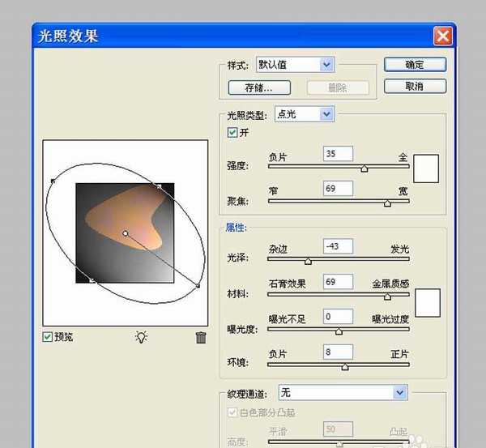Click the light center handle in preview

pos(126,233)
